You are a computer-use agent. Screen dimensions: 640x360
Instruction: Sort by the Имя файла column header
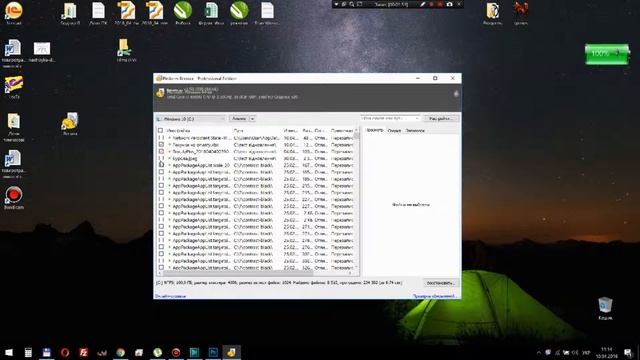click(x=198, y=131)
